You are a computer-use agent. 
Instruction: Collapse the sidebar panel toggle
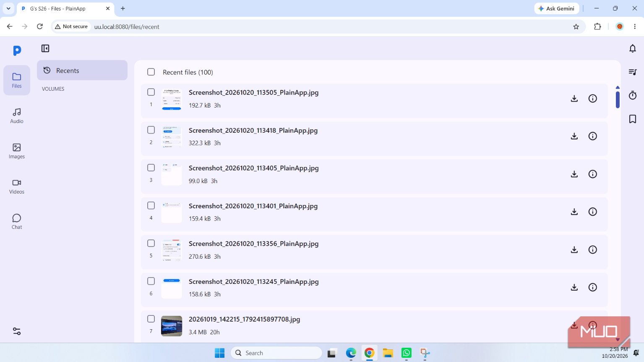[45, 48]
